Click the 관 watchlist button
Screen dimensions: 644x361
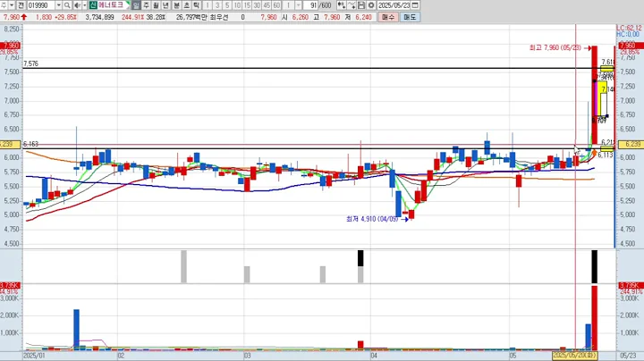coord(21,5)
